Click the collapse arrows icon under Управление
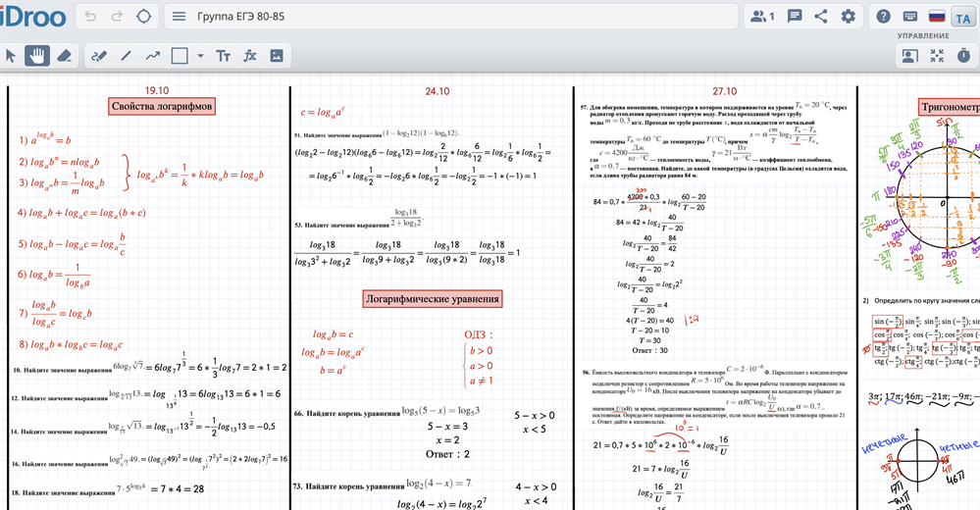 [937, 56]
